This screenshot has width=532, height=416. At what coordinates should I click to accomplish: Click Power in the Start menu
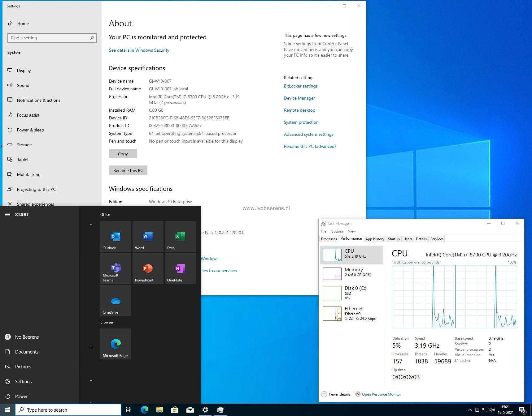pos(40,397)
